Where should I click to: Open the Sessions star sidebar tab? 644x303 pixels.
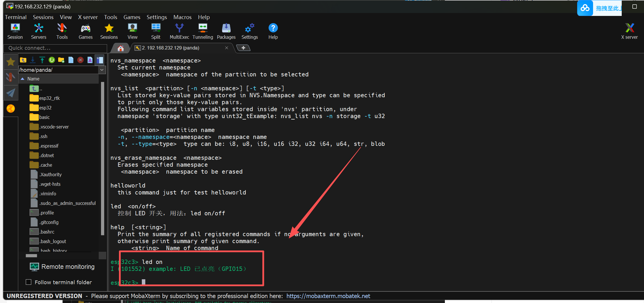11,62
